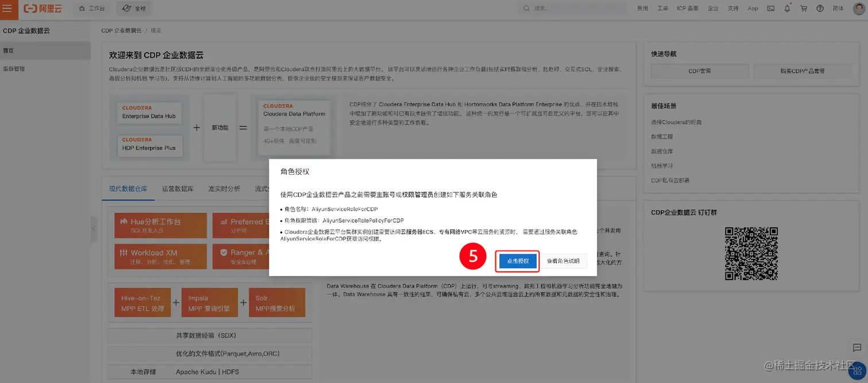Switch to the 准实时分析 tab
This screenshot has height=383, width=868.
coord(224,188)
